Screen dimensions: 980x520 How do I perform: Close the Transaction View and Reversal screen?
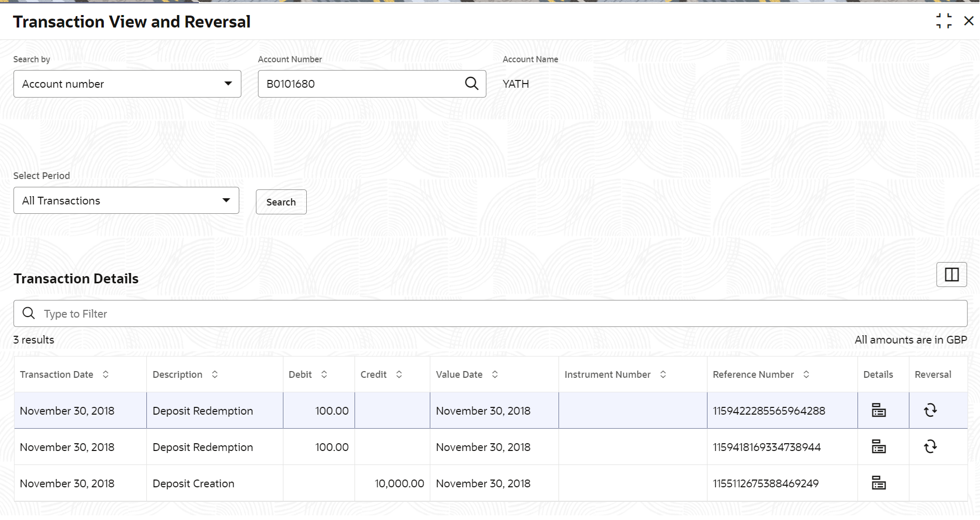(x=969, y=21)
